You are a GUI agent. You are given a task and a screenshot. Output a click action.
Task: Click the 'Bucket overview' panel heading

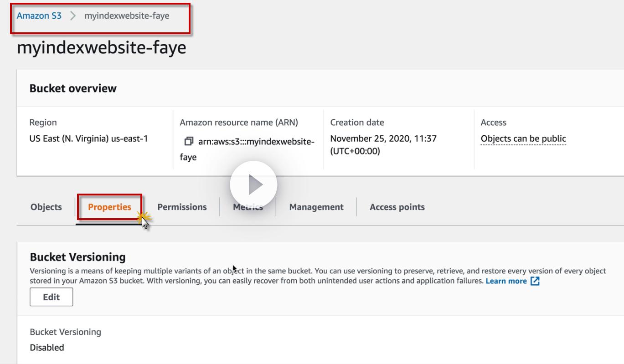coord(73,88)
